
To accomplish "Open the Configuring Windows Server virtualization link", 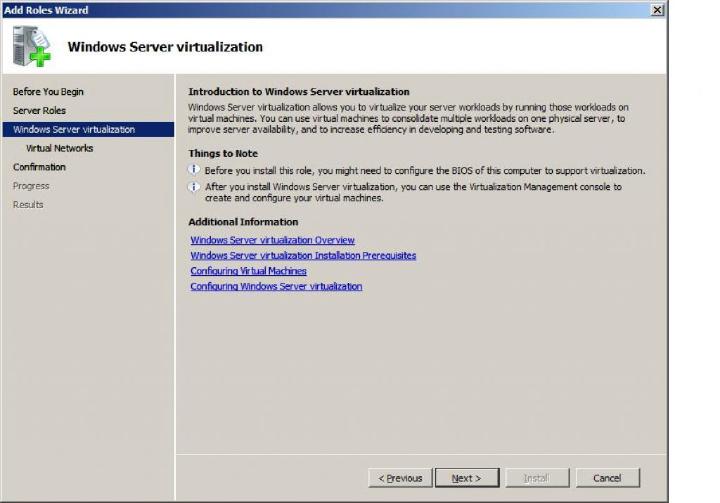I will click(276, 287).
